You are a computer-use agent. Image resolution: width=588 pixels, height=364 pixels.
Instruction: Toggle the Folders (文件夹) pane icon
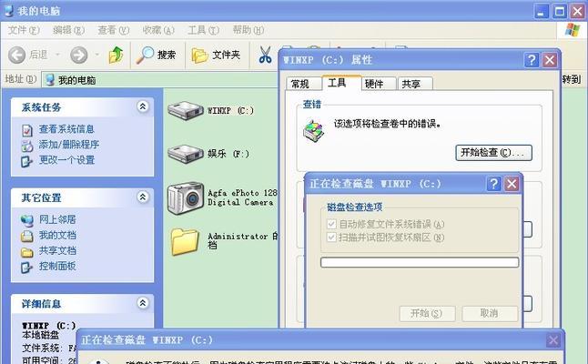199,56
